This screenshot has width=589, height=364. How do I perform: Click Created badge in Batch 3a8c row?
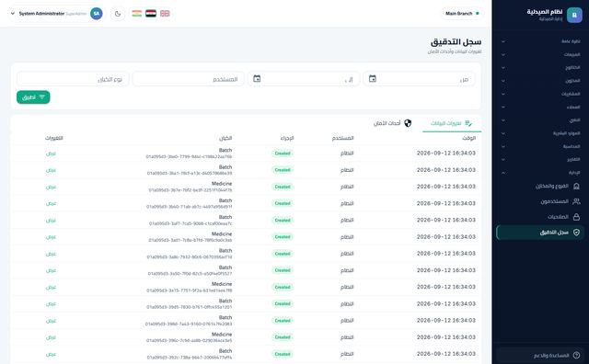283,254
